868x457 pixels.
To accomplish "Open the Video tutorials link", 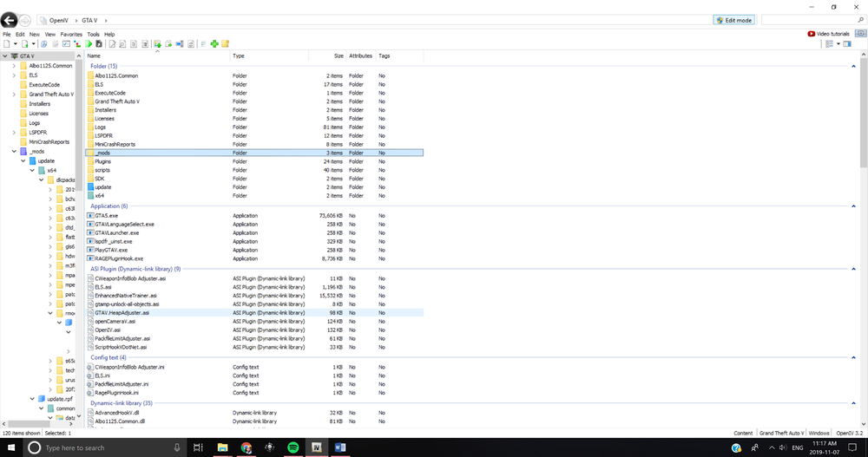I will 829,34.
